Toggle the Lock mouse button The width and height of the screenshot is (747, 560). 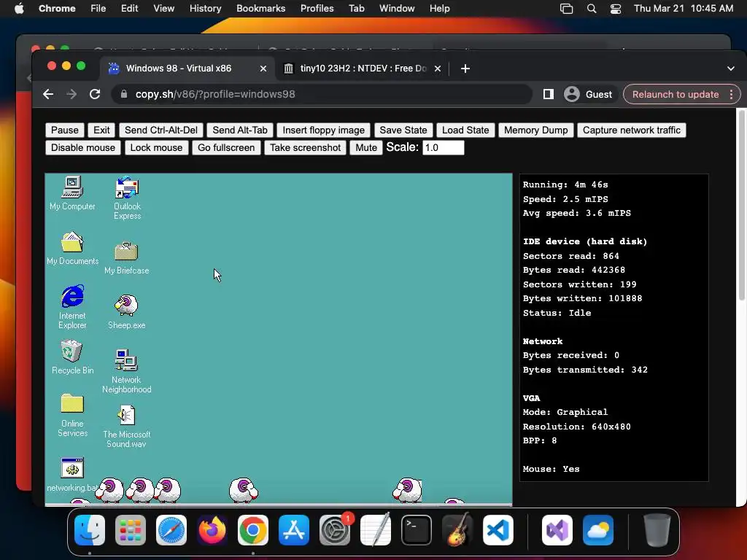tap(156, 147)
